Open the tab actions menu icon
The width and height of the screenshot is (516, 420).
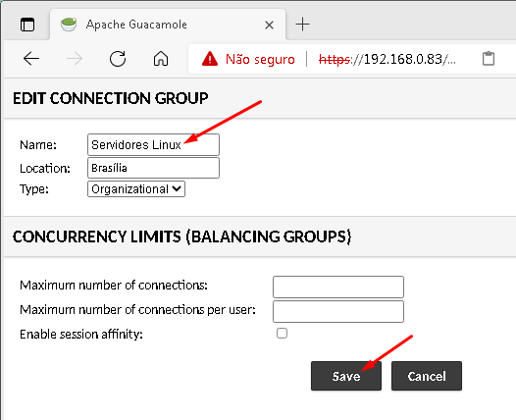27,25
